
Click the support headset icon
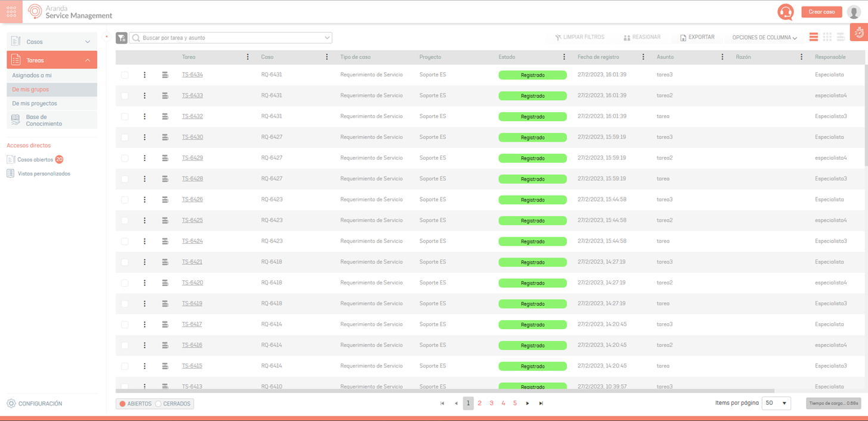[x=785, y=12]
